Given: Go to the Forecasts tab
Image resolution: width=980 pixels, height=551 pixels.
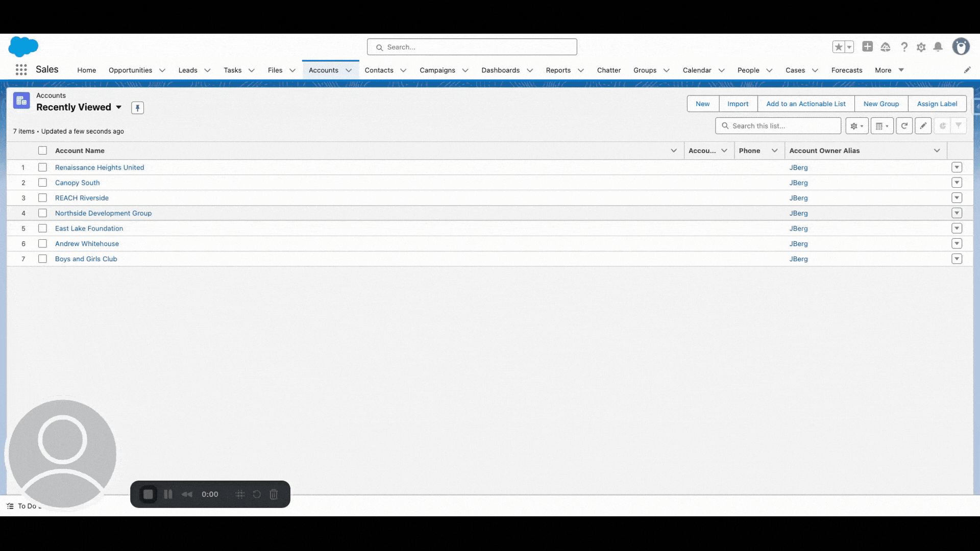Looking at the screenshot, I should (x=846, y=70).
